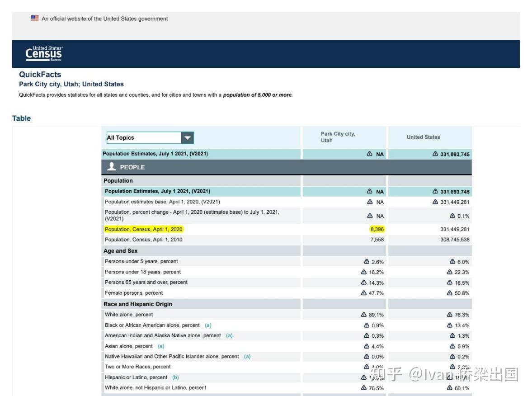The width and height of the screenshot is (532, 396).
Task: Click the 'Race and Hispanic Origin' section heading
Action: coord(138,304)
